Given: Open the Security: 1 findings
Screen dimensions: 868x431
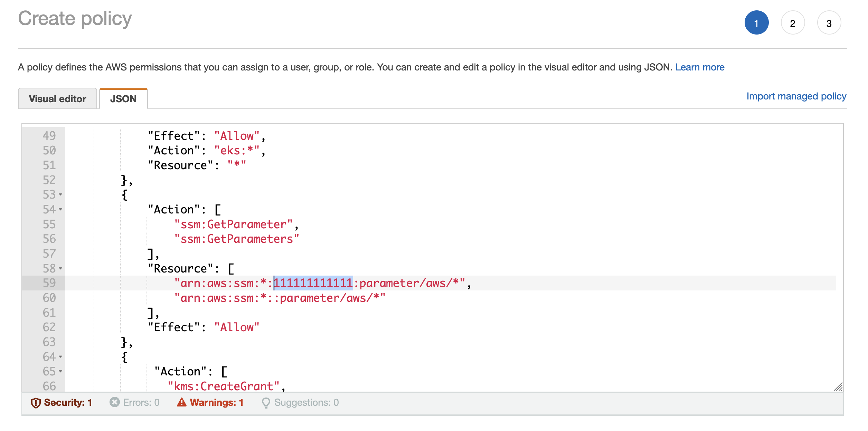Looking at the screenshot, I should (62, 403).
